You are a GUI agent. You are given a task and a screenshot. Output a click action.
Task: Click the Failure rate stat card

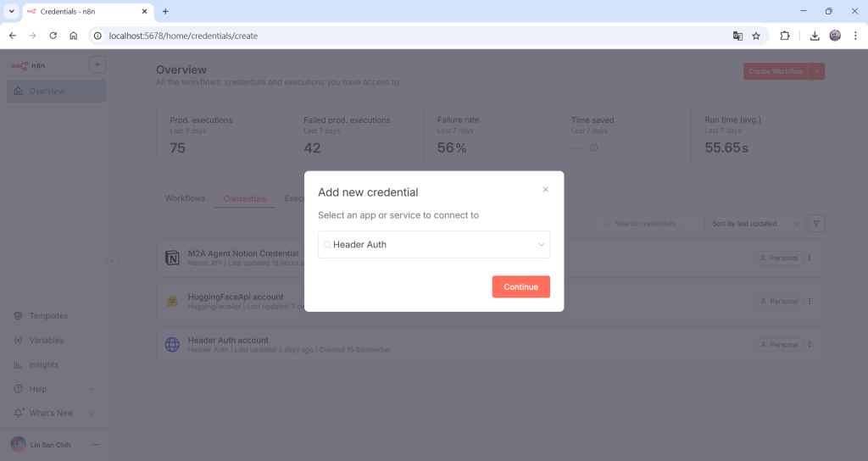[491, 135]
